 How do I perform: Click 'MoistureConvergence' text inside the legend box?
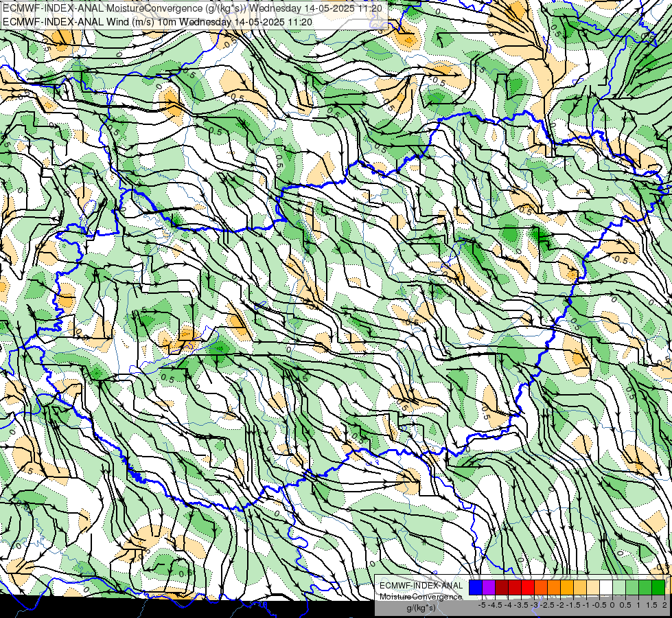click(421, 597)
